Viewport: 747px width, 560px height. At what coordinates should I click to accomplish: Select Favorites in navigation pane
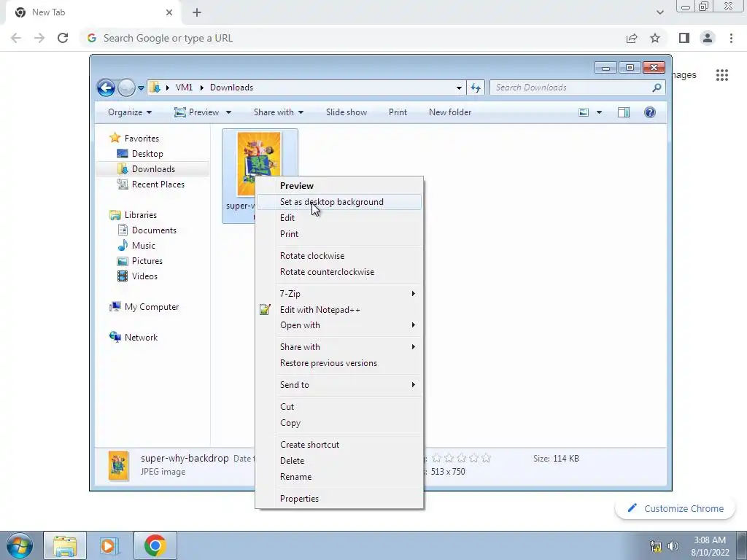click(x=142, y=139)
